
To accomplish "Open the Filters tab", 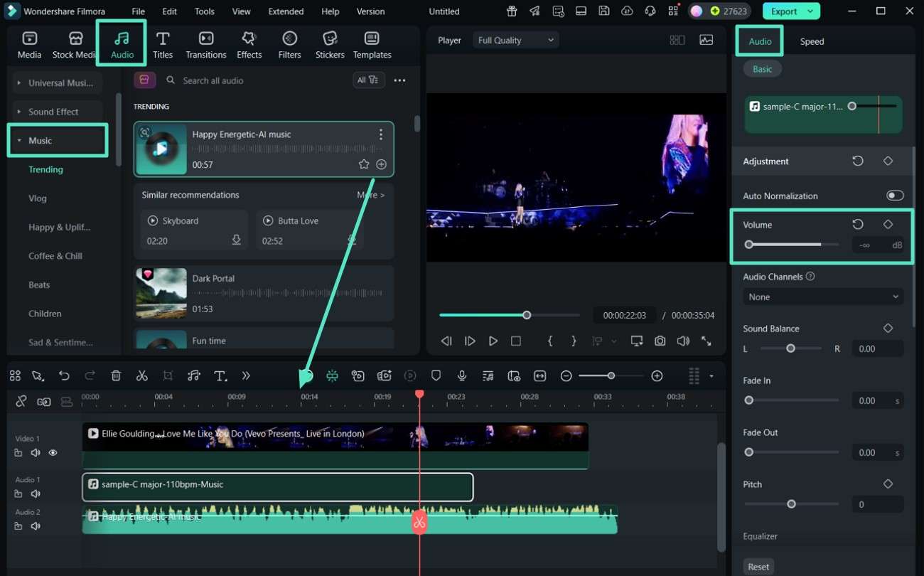I will click(x=289, y=45).
